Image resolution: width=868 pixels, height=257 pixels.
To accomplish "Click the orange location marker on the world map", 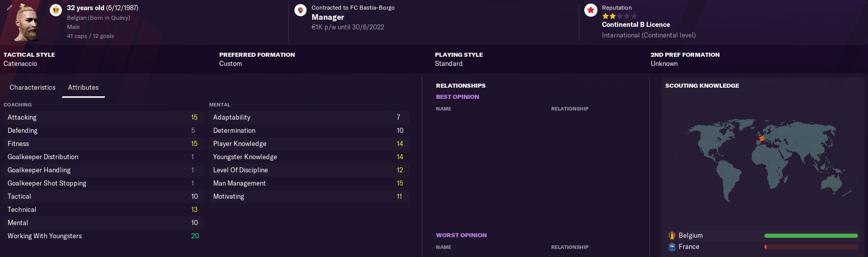I will click(761, 138).
